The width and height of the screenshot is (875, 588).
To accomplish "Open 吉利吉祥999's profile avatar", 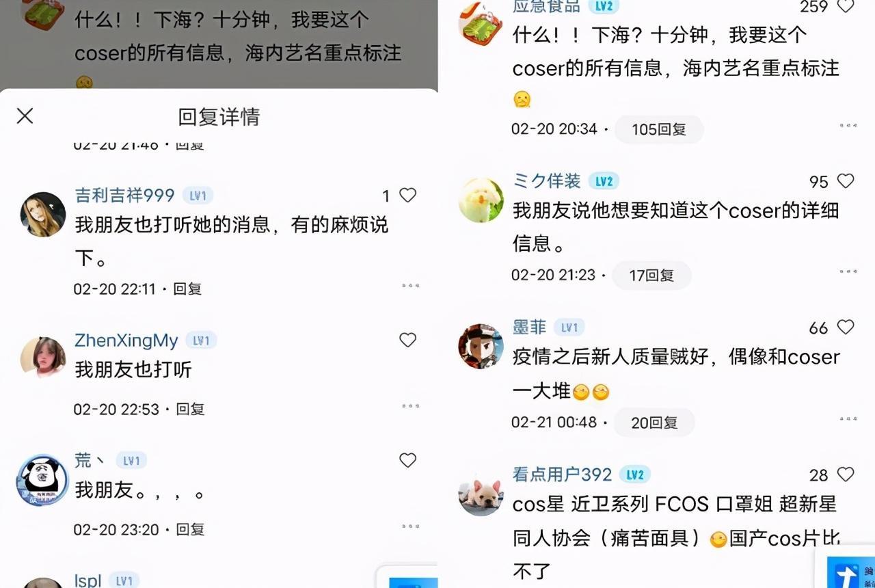I will (43, 215).
